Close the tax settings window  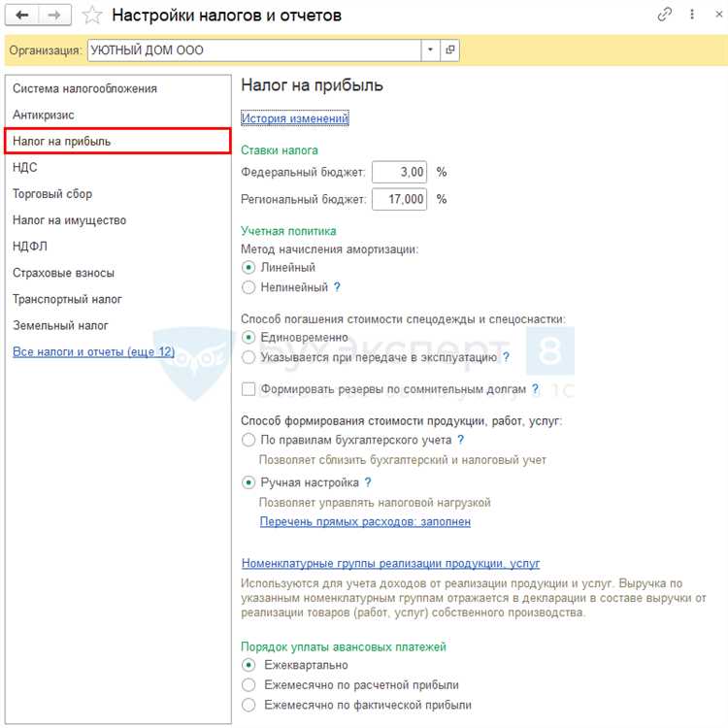pyautogui.click(x=718, y=15)
